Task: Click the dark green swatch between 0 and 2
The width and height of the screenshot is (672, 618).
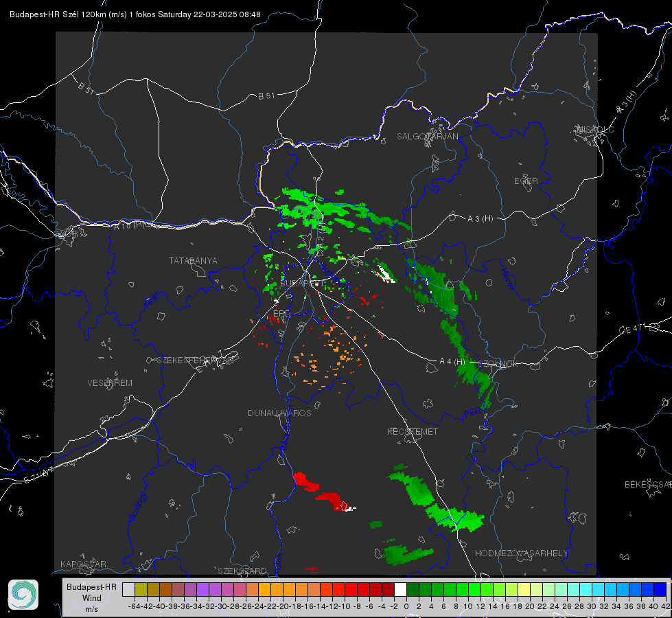Action: (x=413, y=590)
